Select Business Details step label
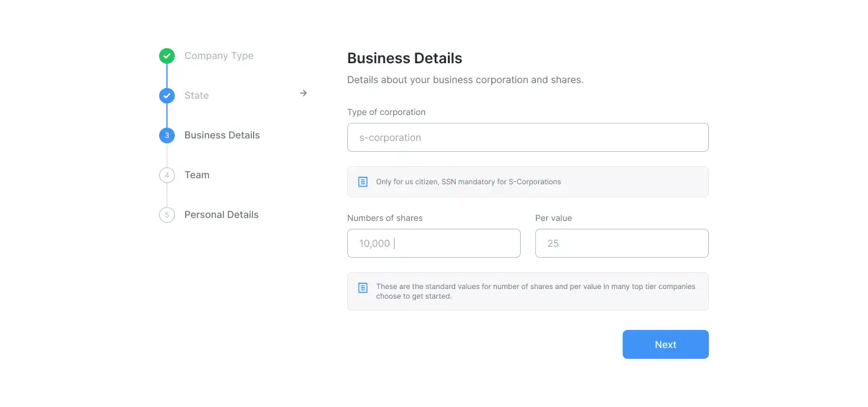 (x=222, y=135)
